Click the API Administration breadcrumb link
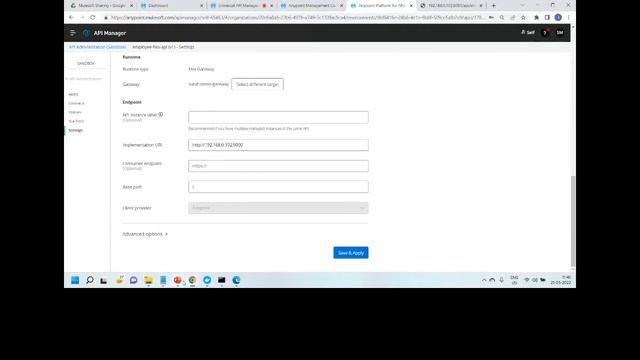The height and width of the screenshot is (360, 640). (x=98, y=47)
